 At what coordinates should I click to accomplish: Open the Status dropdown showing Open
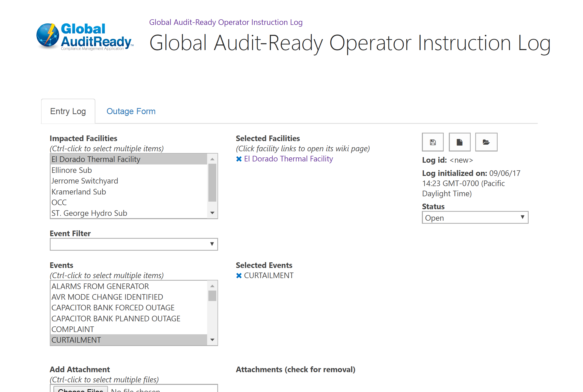pos(475,218)
